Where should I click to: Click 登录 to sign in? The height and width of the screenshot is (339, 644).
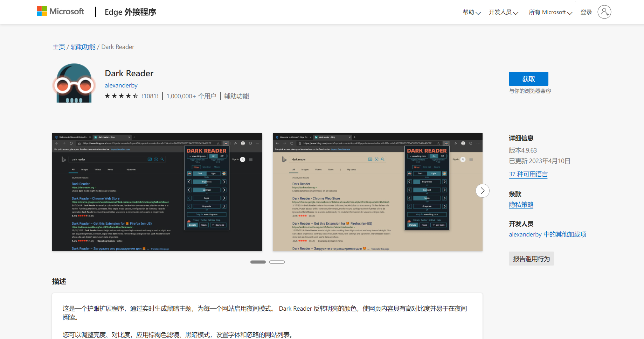pos(586,12)
